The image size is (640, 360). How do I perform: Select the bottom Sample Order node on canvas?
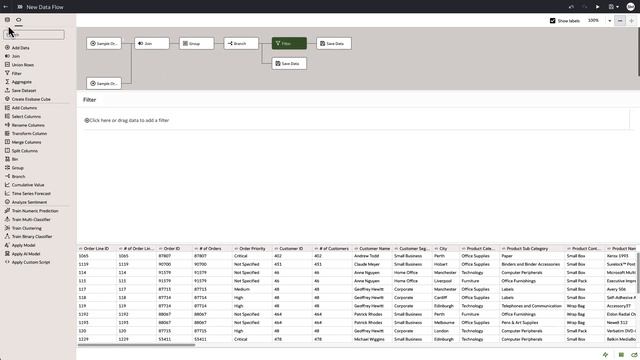pos(104,83)
